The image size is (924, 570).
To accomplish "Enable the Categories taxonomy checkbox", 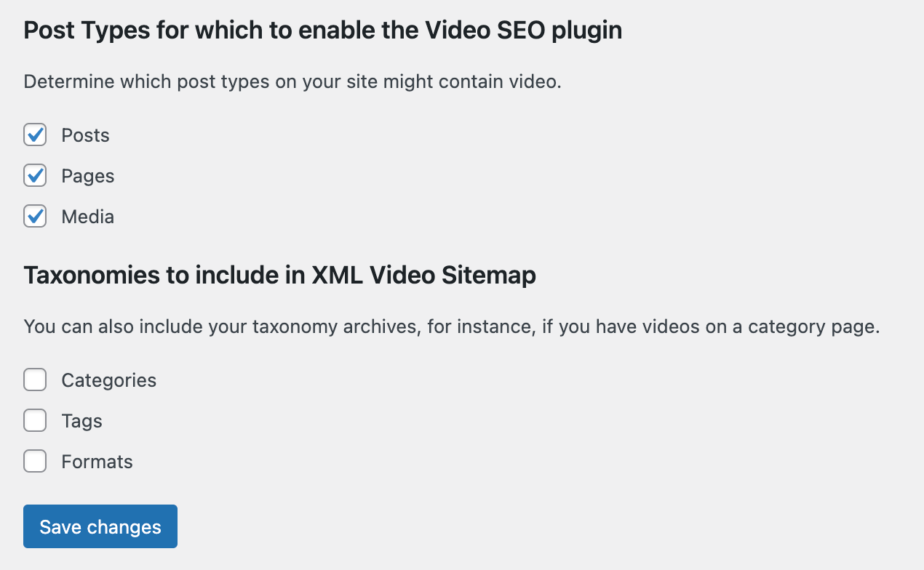I will pyautogui.click(x=35, y=380).
